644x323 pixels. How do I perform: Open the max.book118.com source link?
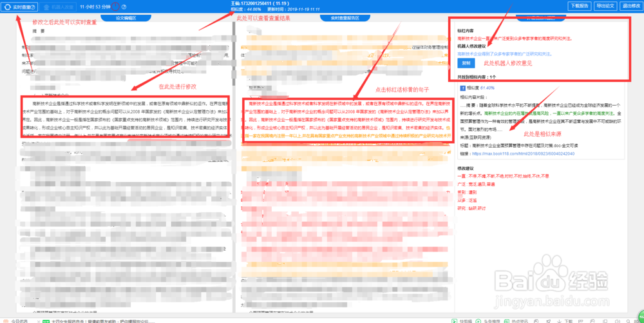523,153
